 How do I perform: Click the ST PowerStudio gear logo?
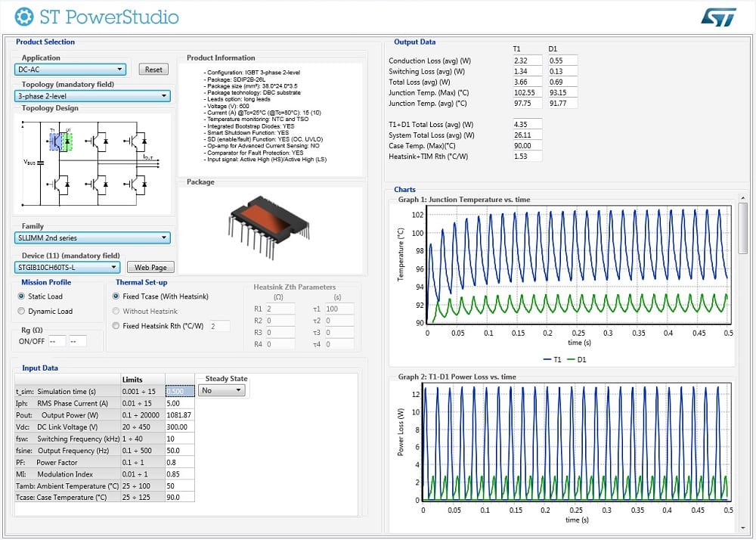point(23,16)
